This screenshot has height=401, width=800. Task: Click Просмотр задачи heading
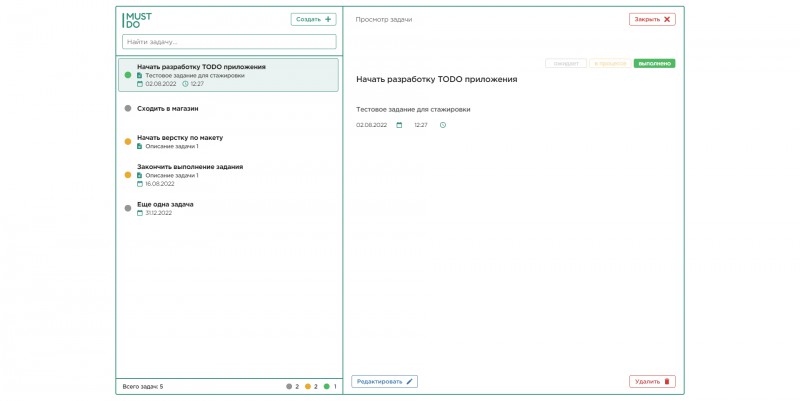point(384,19)
